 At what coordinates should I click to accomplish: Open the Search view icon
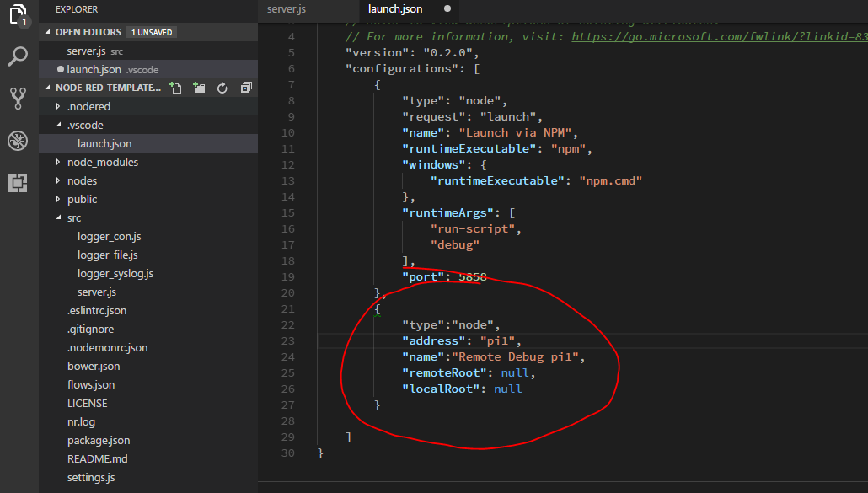[18, 56]
